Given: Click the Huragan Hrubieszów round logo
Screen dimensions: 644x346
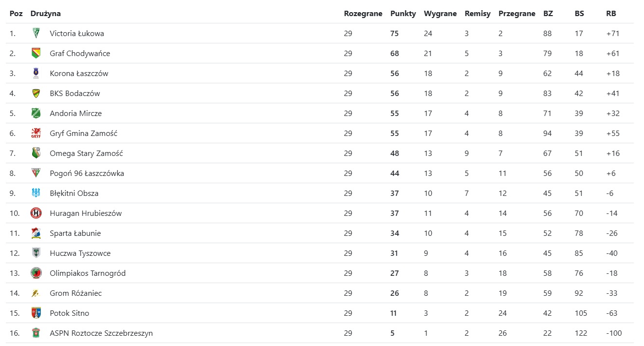Looking at the screenshot, I should [x=36, y=213].
